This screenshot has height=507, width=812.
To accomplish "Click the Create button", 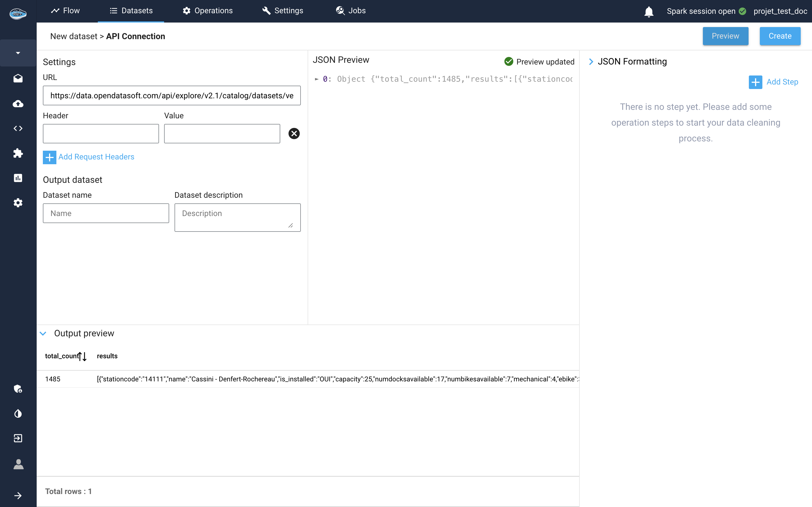I will [x=780, y=36].
